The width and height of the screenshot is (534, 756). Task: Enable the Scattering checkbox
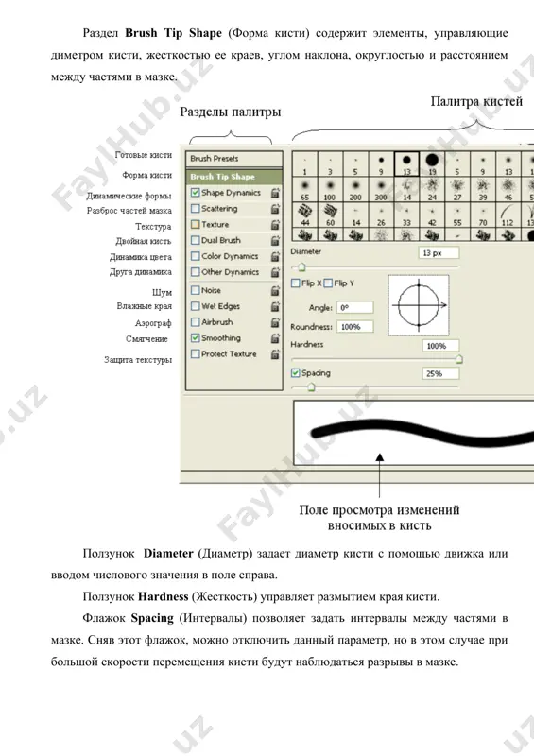(195, 208)
